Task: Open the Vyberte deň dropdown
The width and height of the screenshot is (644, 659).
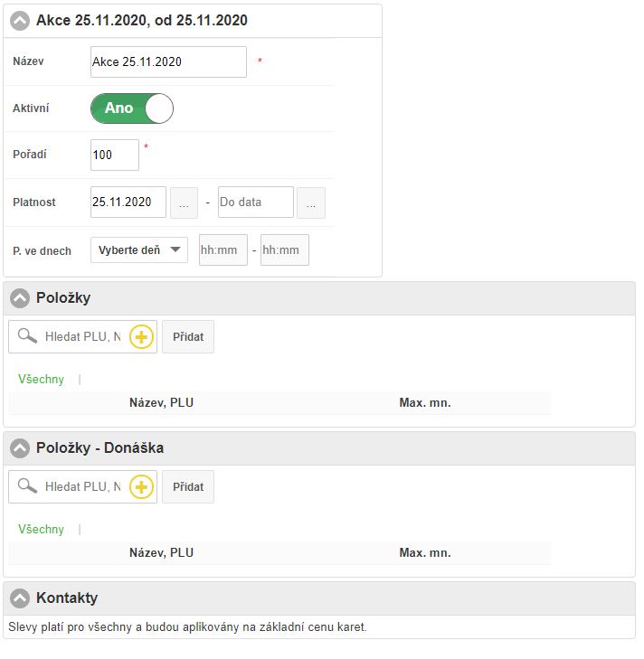Action: (139, 250)
